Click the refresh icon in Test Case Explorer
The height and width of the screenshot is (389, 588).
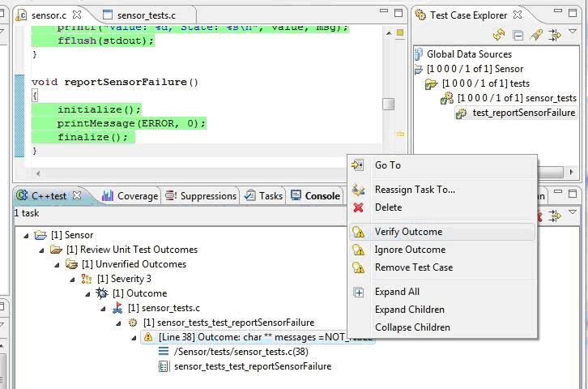[x=499, y=35]
